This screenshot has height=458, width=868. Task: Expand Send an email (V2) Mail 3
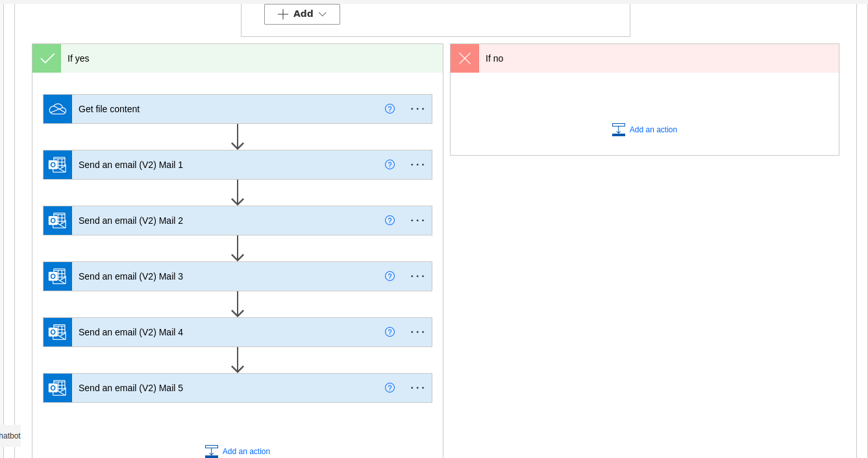[x=238, y=276]
